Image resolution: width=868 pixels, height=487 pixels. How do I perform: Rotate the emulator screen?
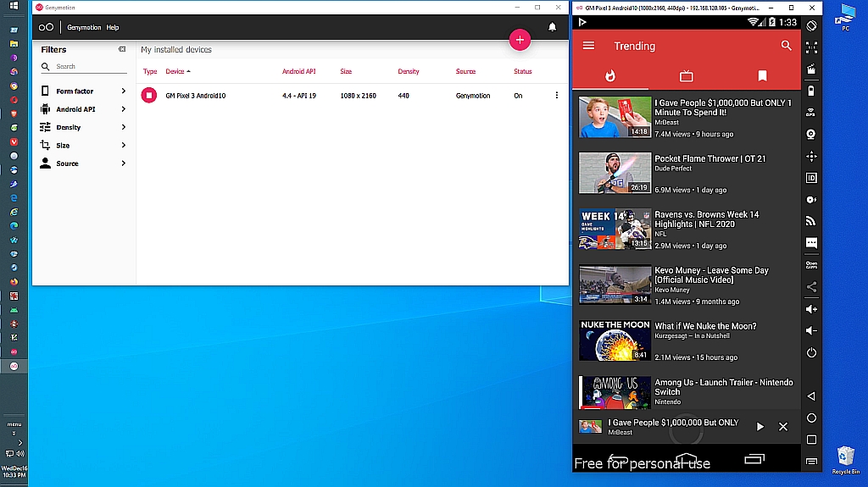811,25
